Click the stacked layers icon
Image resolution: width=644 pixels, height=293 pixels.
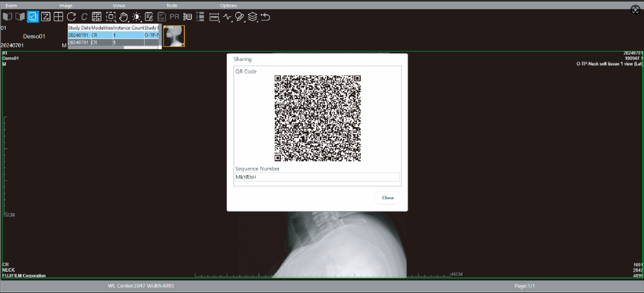pyautogui.click(x=253, y=17)
